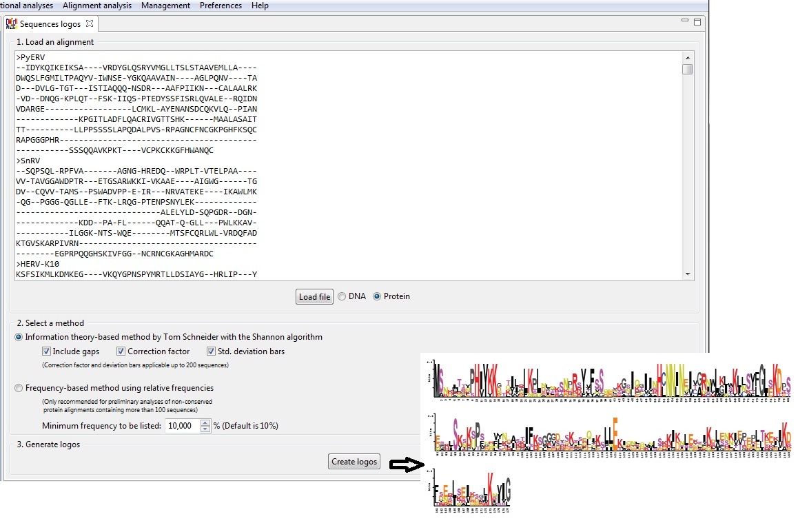Open the Preferences menu
Image resolution: width=798 pixels, height=532 pixels.
coord(221,6)
